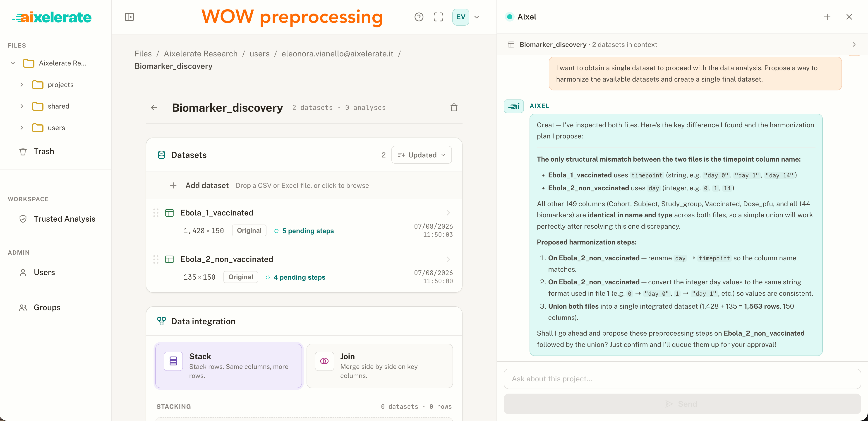Click the Ask about this project input
The width and height of the screenshot is (868, 421).
(x=682, y=379)
